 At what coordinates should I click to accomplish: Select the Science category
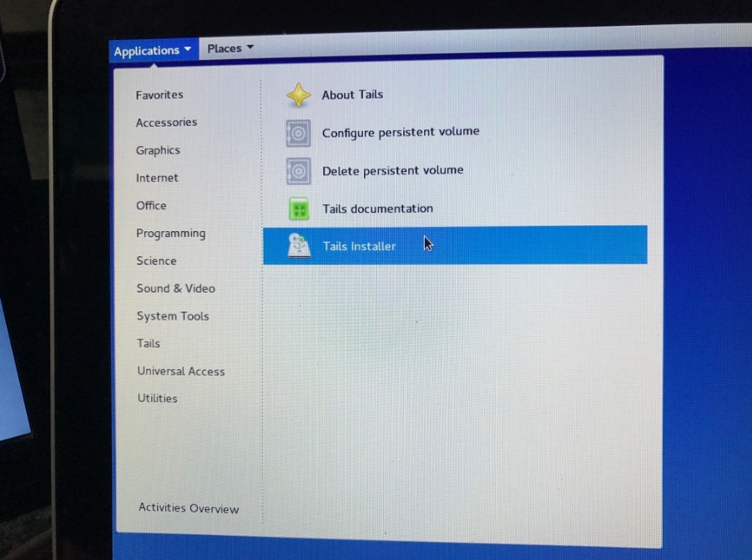tap(156, 261)
